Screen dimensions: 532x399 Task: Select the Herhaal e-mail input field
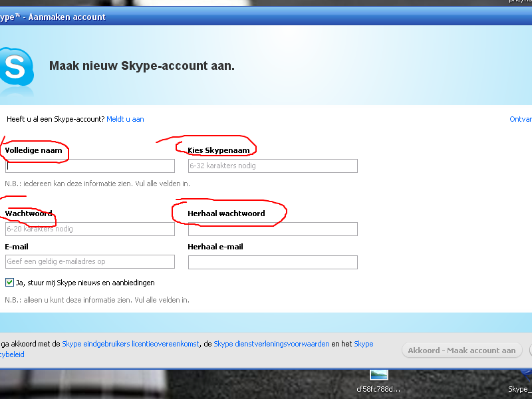click(273, 262)
